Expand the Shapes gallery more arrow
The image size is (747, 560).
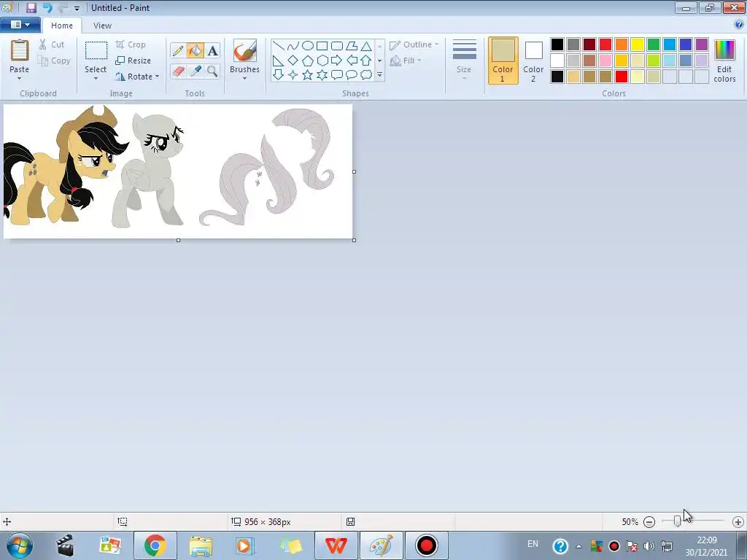click(x=379, y=75)
